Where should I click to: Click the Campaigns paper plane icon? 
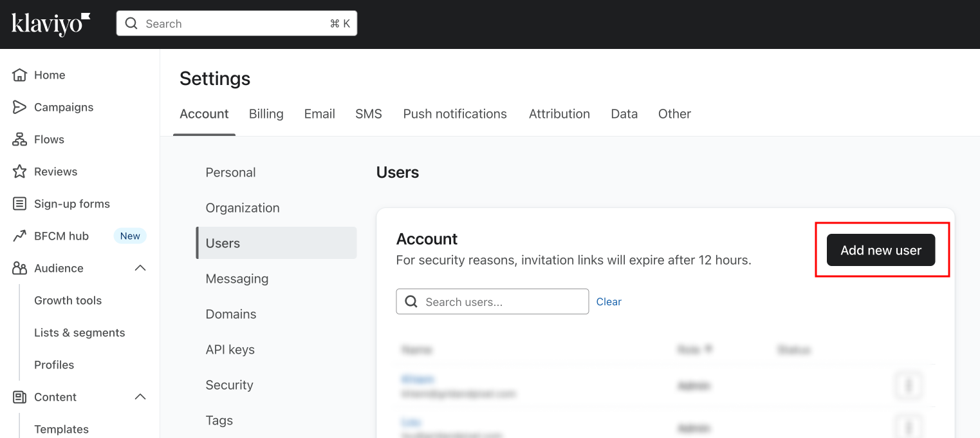(20, 107)
